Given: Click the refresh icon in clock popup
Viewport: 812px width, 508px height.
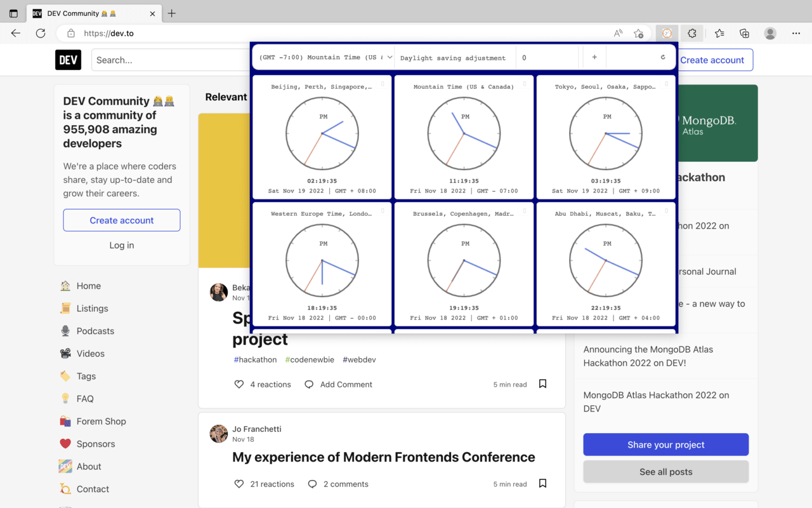Looking at the screenshot, I should pyautogui.click(x=663, y=57).
